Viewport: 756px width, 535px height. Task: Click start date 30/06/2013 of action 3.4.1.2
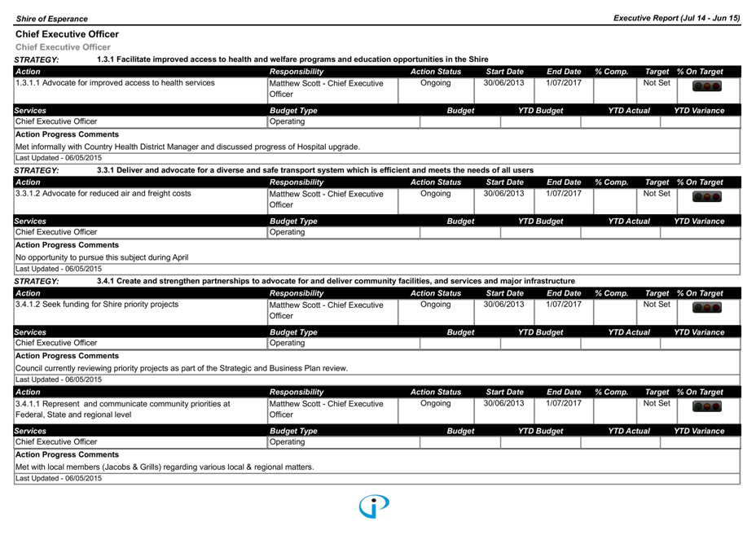(503, 304)
